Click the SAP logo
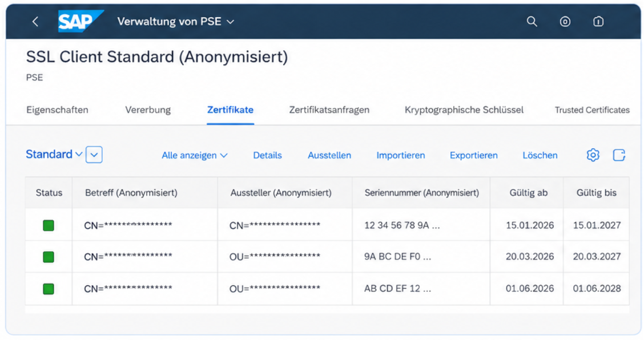The height and width of the screenshot is (340, 644). click(x=80, y=21)
